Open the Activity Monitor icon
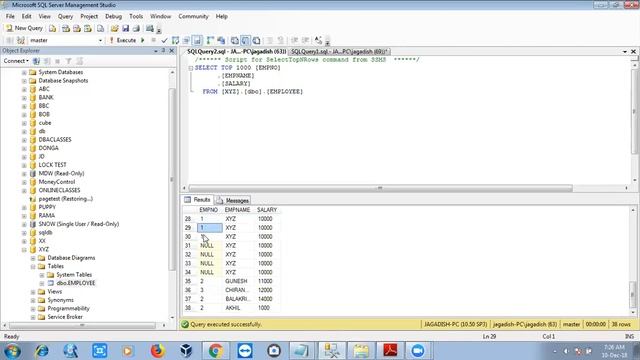This screenshot has height=360, width=640. tap(150, 29)
